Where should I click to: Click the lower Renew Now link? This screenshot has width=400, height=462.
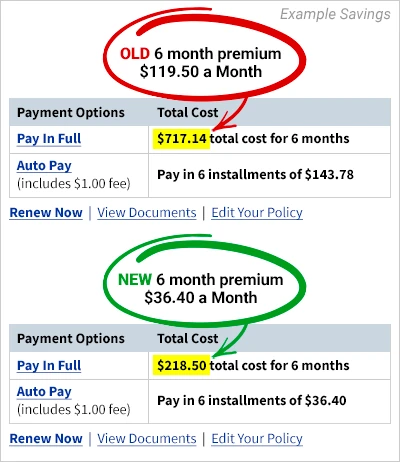tap(46, 438)
